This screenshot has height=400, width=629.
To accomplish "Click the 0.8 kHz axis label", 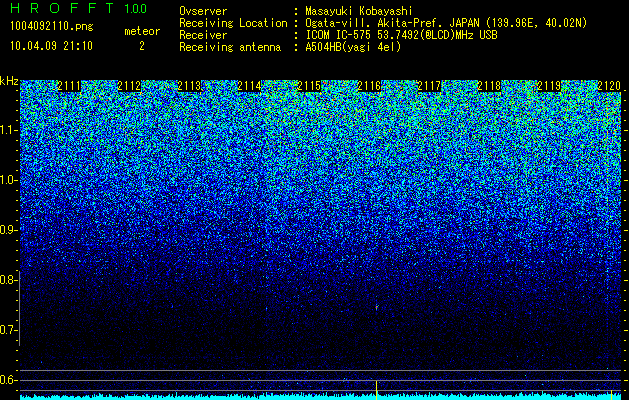I will click(8, 280).
